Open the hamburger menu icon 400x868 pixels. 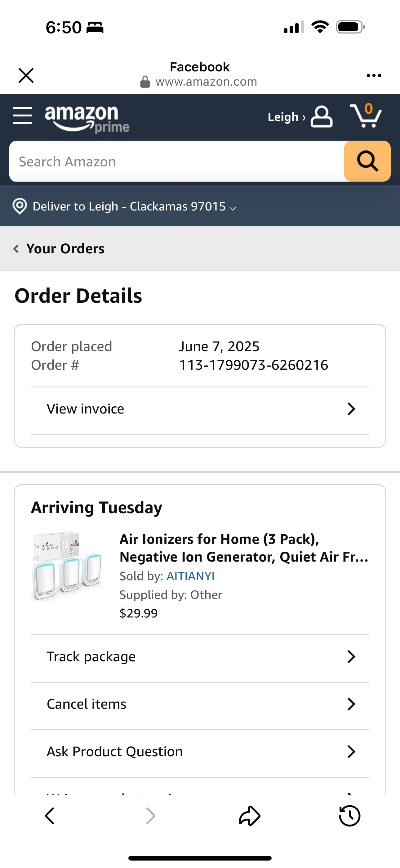[22, 115]
